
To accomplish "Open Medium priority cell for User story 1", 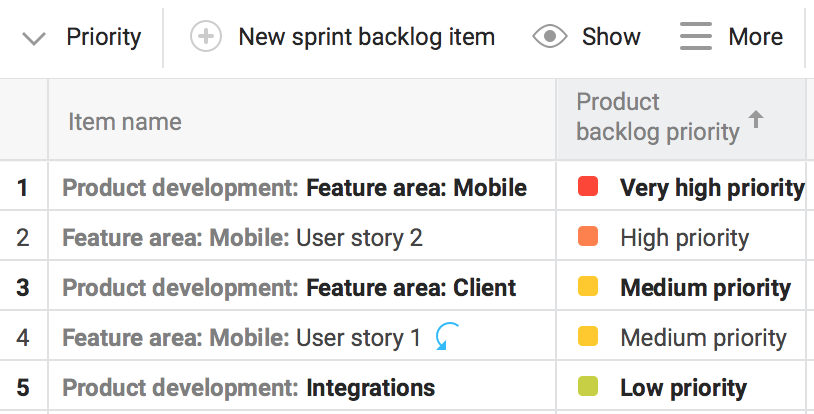I will point(703,338).
